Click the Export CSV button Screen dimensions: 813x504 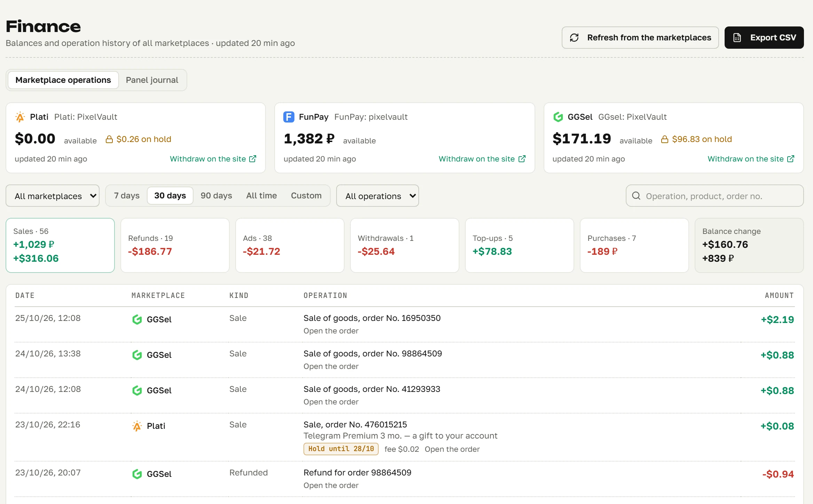click(764, 38)
